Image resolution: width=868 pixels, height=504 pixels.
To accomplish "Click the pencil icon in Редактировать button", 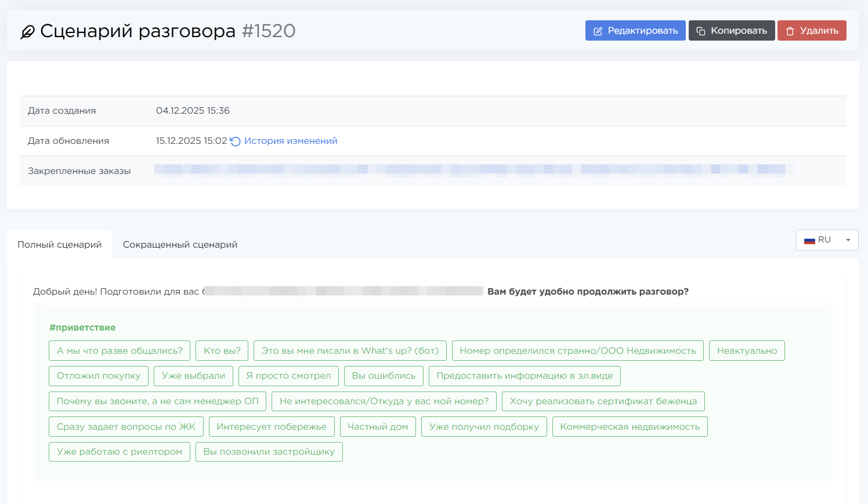I will (598, 31).
